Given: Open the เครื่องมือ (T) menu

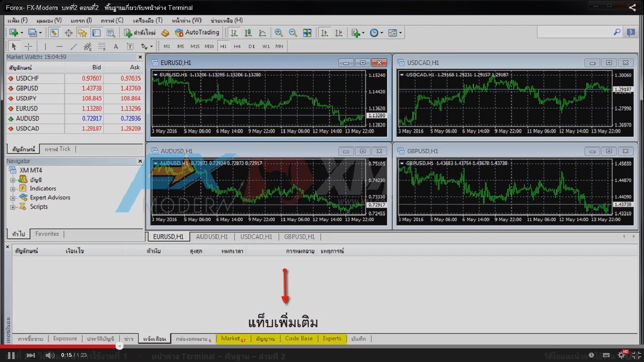Looking at the screenshot, I should pos(148,20).
